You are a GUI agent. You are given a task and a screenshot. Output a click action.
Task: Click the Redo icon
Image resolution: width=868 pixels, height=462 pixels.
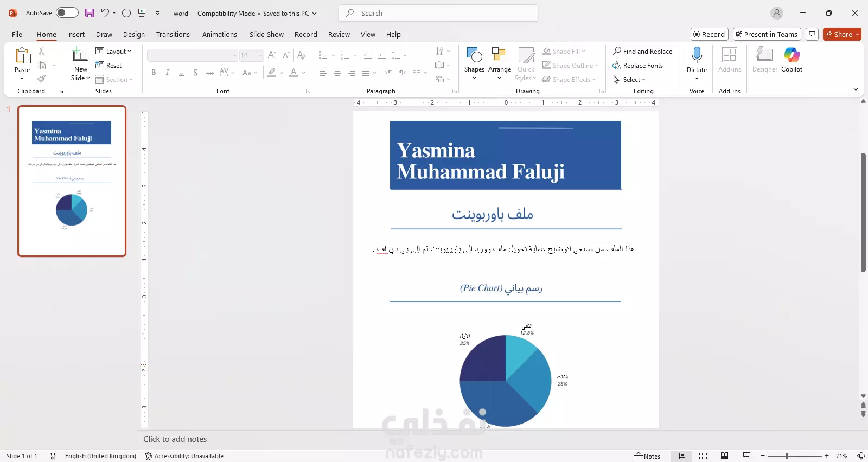126,13
